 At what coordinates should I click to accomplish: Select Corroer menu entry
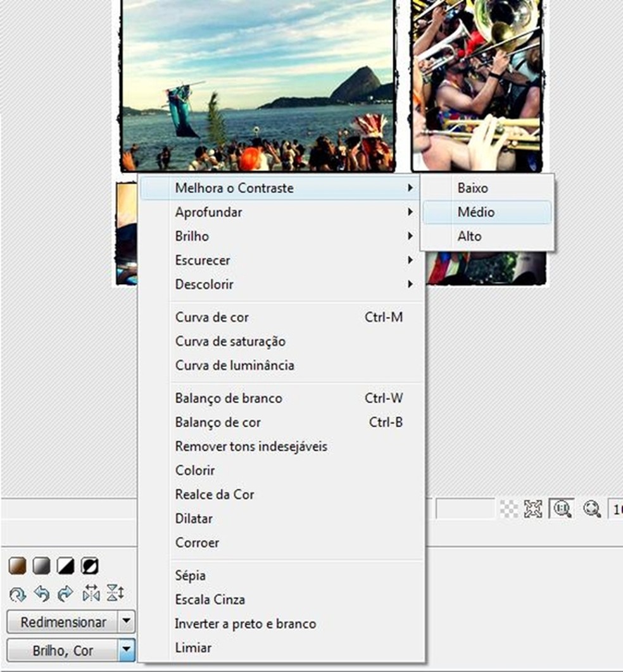pos(281,542)
